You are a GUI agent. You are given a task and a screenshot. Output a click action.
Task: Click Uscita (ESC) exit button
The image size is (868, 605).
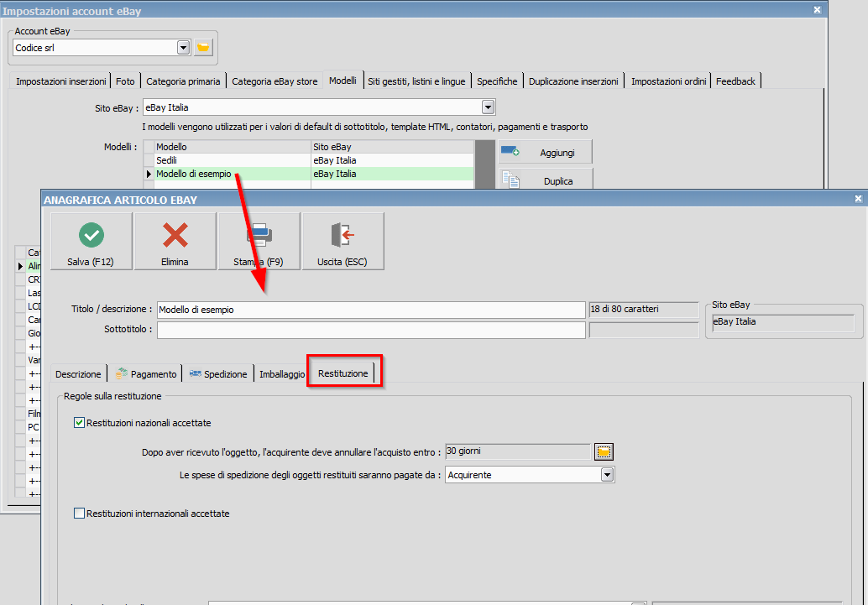[x=342, y=242]
